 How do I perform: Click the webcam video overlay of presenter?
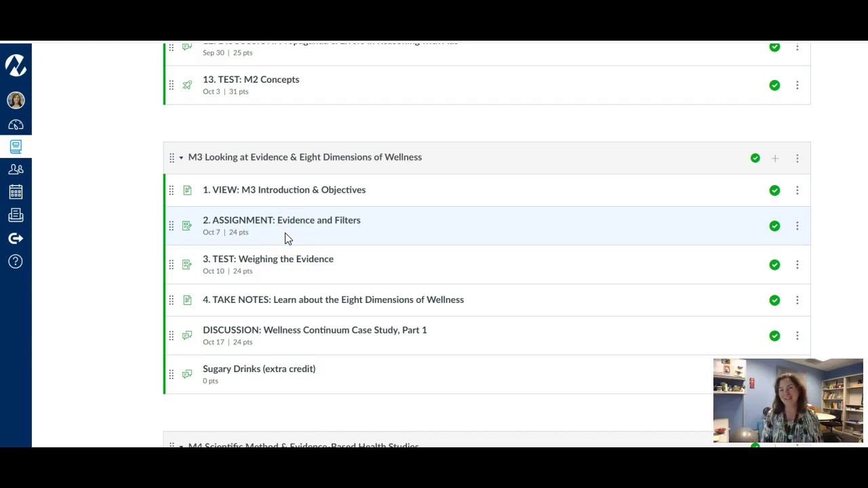[x=788, y=401]
